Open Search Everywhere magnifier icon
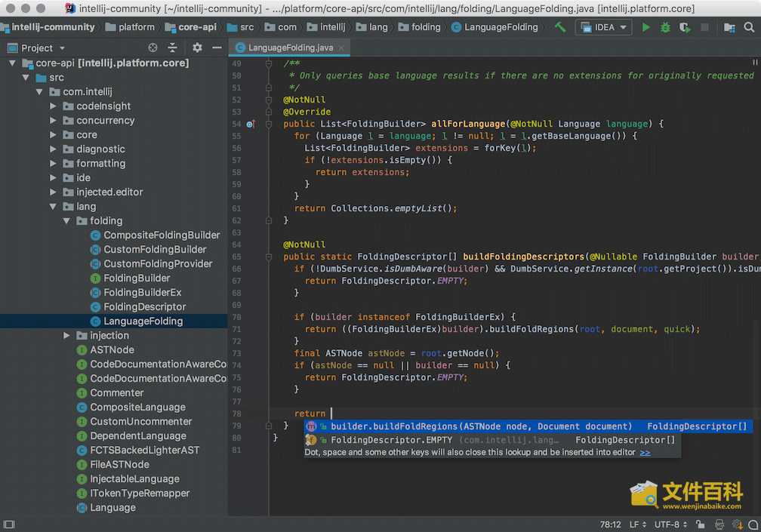 [x=750, y=28]
